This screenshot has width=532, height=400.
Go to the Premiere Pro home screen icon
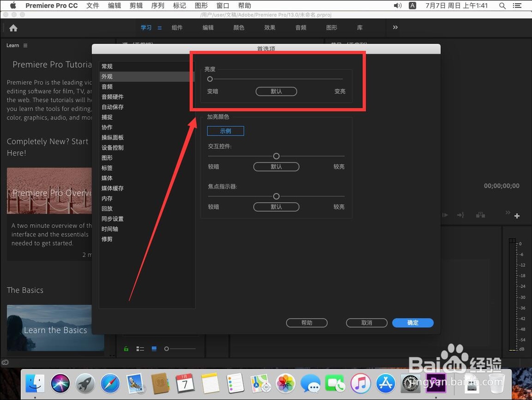point(13,28)
